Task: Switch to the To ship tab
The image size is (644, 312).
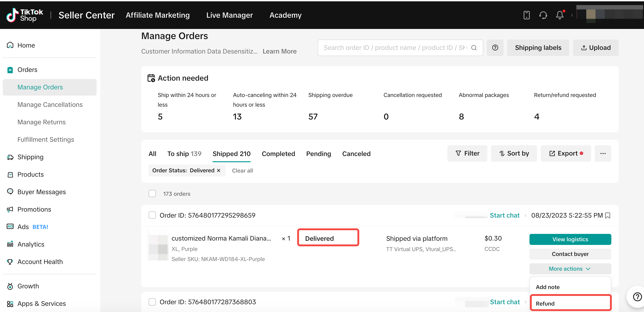Action: 184,154
